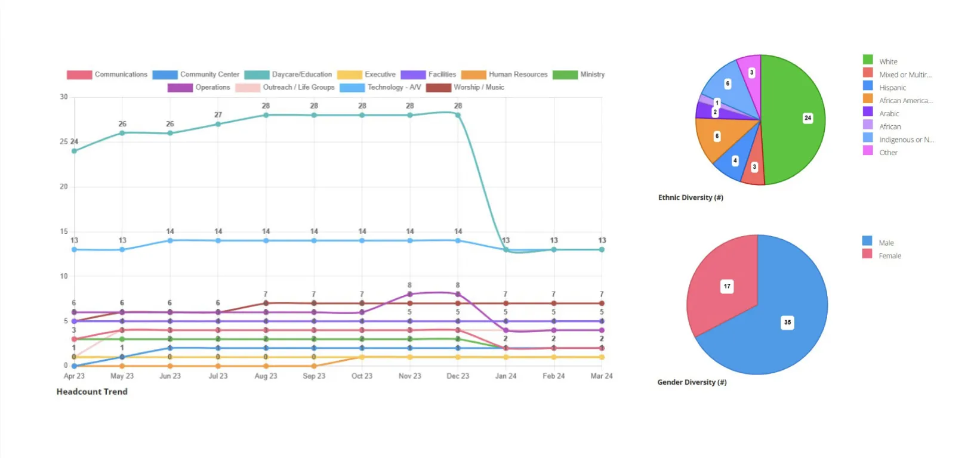Toggle the Human Resources legend swatch
This screenshot has height=458, width=980.
point(474,75)
